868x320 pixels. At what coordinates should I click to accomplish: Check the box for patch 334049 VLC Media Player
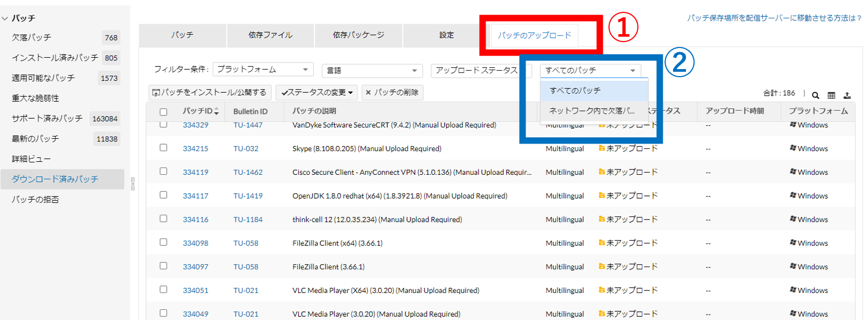click(164, 314)
